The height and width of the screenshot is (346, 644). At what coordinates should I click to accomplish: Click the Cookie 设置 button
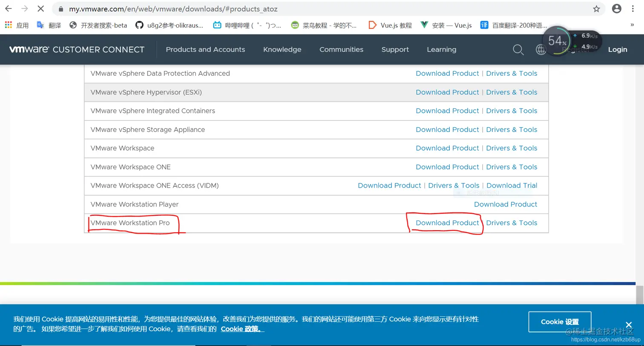click(560, 322)
